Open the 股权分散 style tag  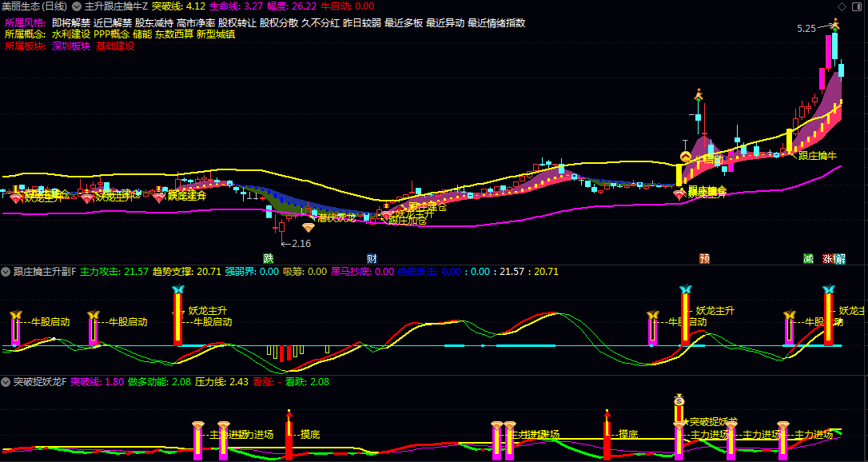pyautogui.click(x=278, y=23)
